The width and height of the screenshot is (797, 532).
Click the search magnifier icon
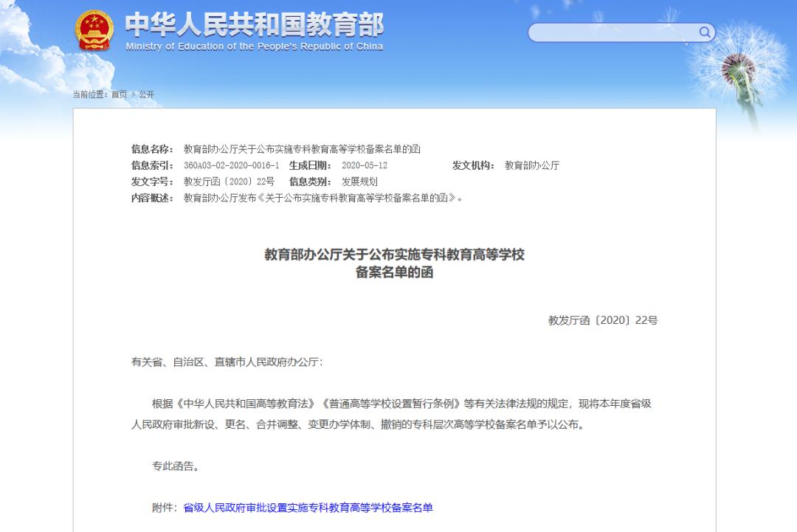click(705, 32)
